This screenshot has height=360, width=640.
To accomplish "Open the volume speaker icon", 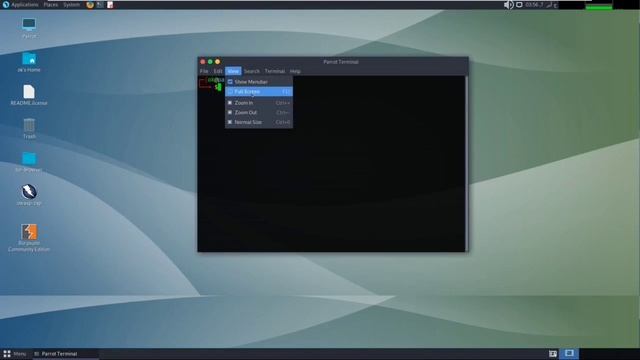I will pos(508,4).
